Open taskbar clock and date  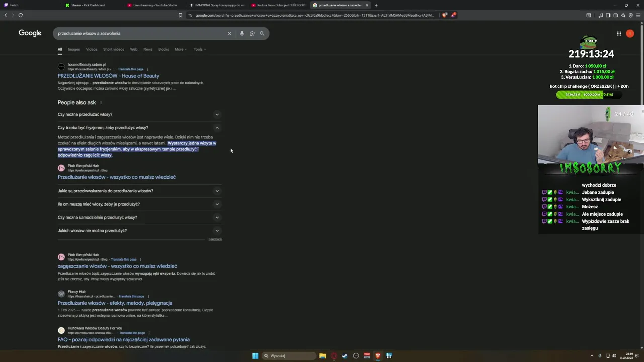(x=626, y=356)
